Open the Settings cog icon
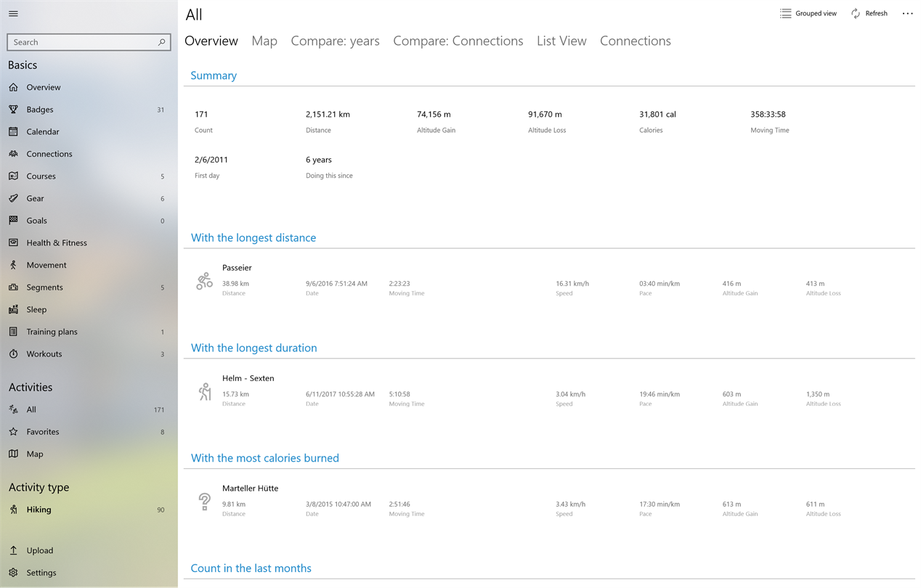Image resolution: width=921 pixels, height=588 pixels. click(x=13, y=573)
